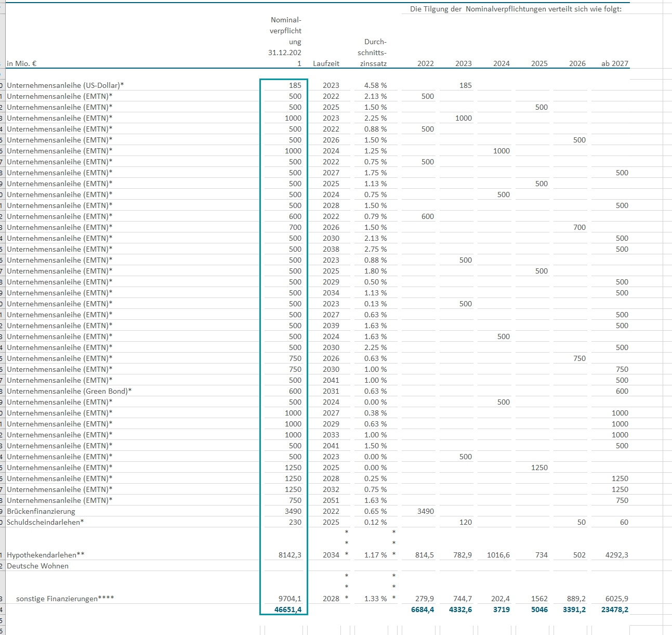Select the 120 cell in Schuldscheindarlehen row
672x635 pixels.
click(466, 522)
